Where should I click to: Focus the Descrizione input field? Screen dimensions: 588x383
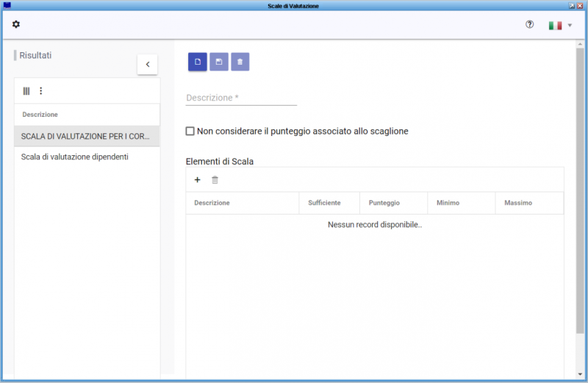(241, 98)
